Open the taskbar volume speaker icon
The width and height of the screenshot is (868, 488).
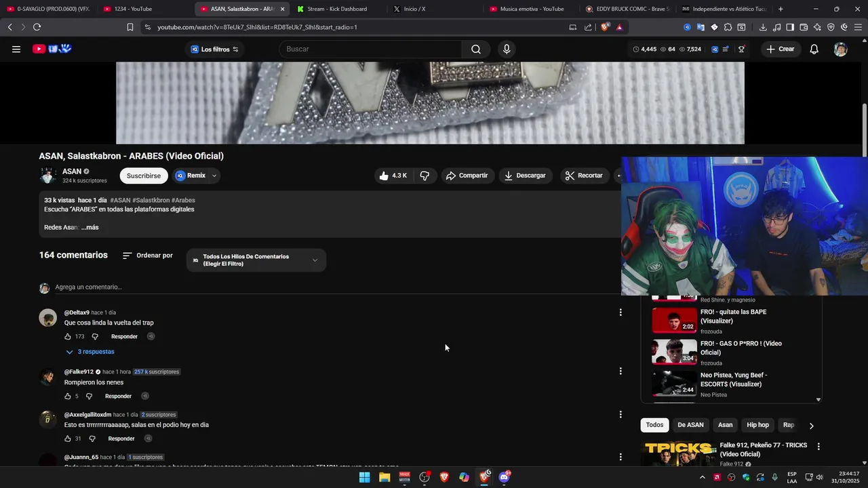(819, 477)
